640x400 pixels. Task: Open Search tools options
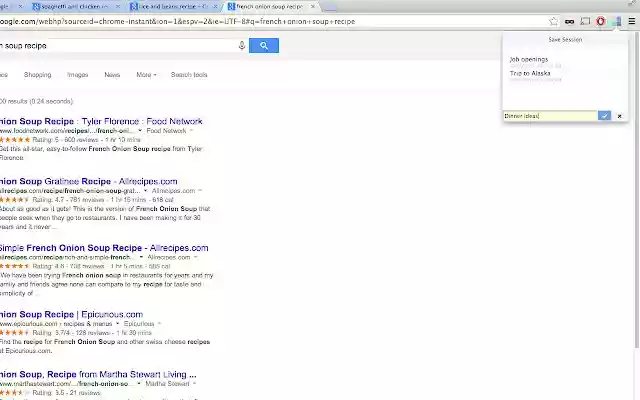coord(189,75)
